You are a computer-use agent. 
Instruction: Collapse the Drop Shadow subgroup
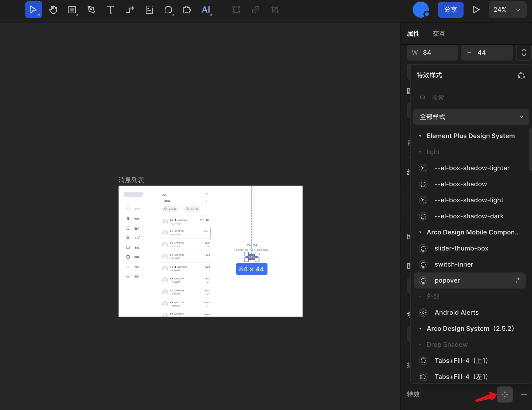pyautogui.click(x=420, y=345)
